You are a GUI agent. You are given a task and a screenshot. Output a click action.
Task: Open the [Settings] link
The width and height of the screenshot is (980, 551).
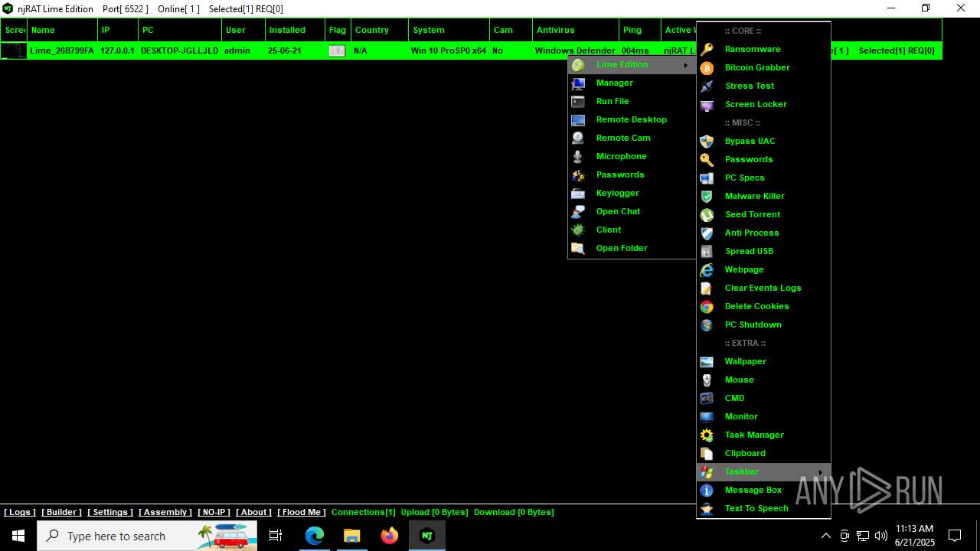pyautogui.click(x=110, y=512)
